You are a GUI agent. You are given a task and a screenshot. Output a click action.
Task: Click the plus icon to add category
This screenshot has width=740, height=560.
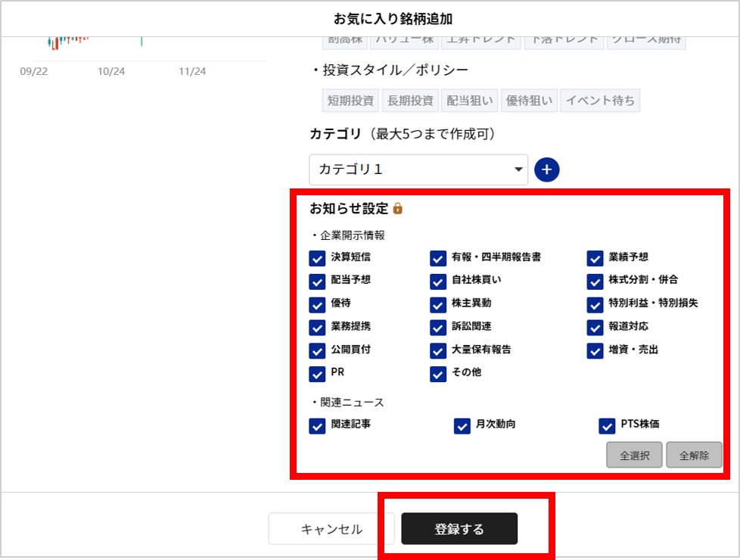point(546,170)
